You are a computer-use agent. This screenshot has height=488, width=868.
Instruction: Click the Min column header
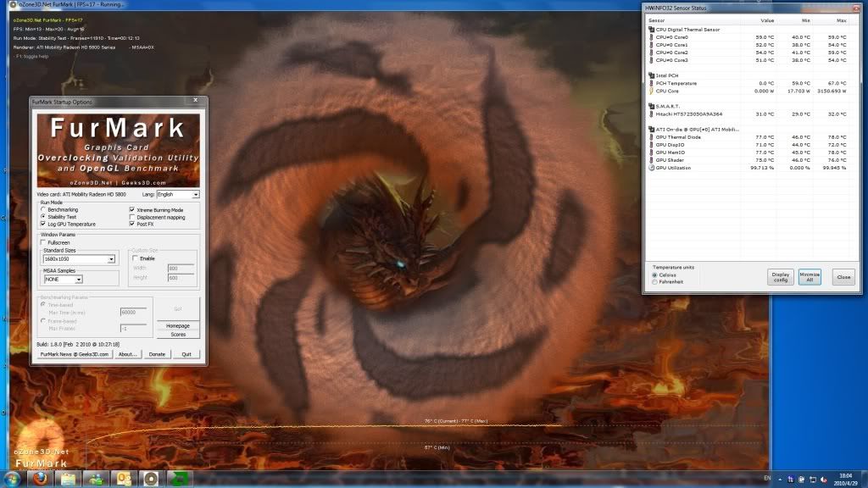805,20
